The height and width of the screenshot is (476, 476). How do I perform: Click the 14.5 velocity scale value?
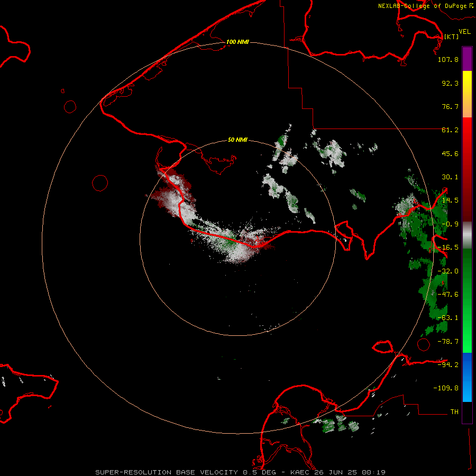point(450,200)
